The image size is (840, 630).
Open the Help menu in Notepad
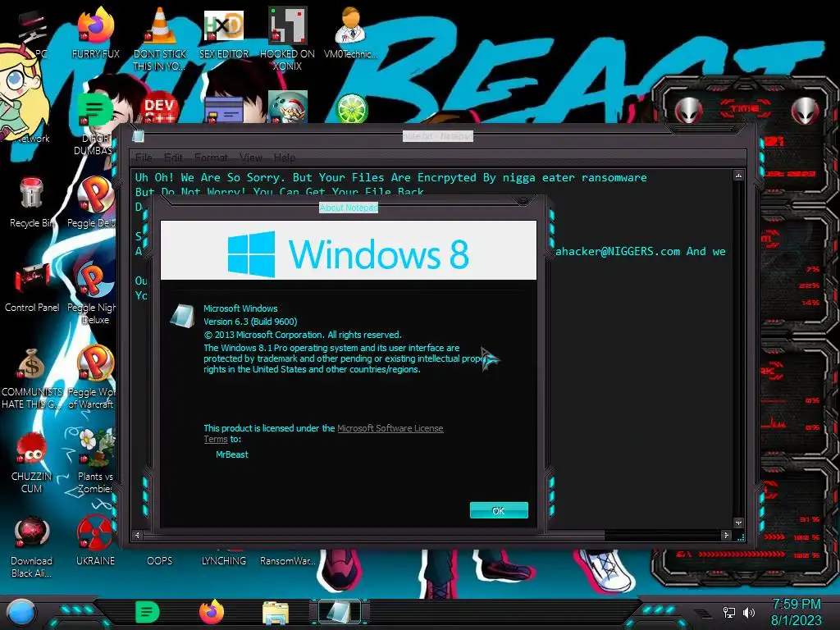[285, 157]
